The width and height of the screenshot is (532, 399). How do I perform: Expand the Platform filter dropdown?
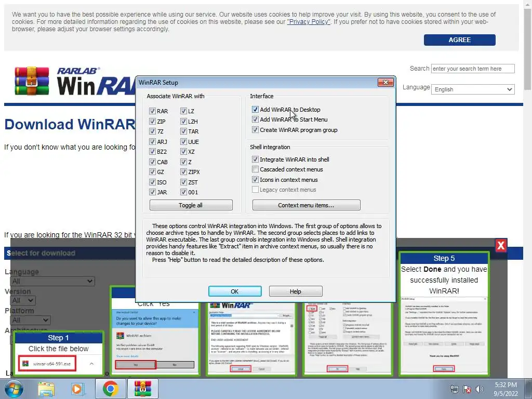point(30,320)
